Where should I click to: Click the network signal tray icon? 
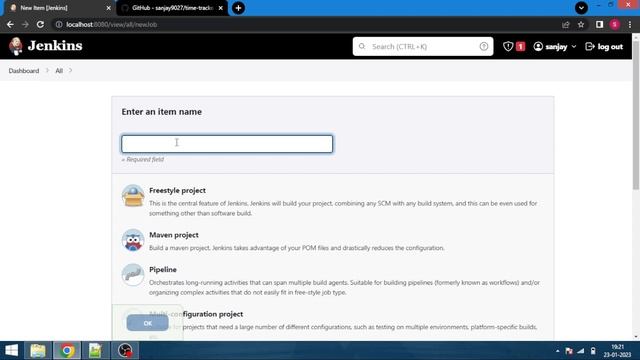click(x=581, y=351)
